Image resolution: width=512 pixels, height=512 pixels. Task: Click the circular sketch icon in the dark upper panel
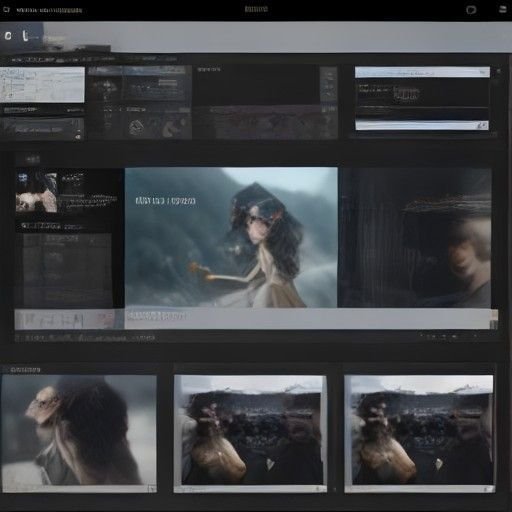tap(136, 127)
